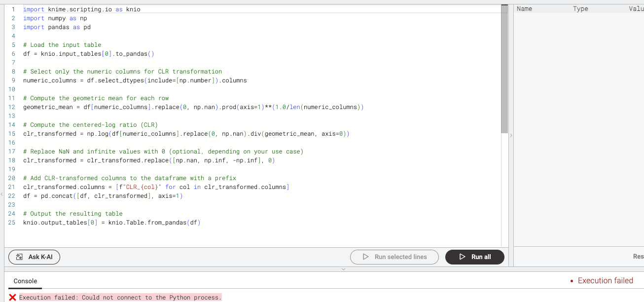Click the K-AI sparkle icon
Viewport: 644px width, 302px height.
(x=20, y=257)
